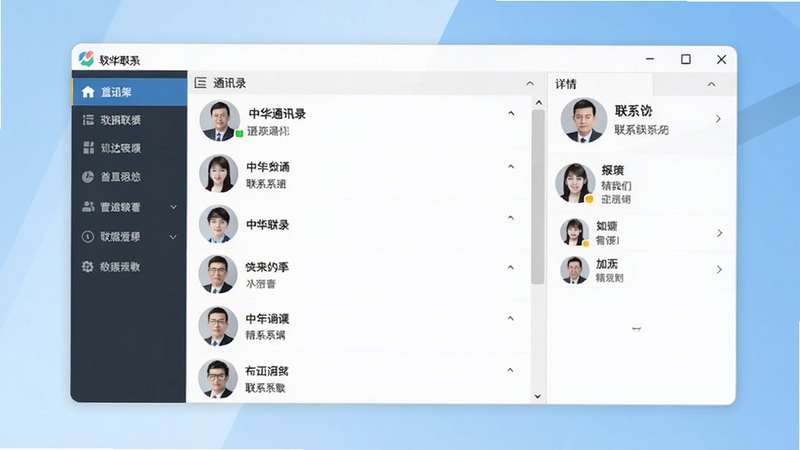Collapse the 通讯录 panel header caret
Screen dimensions: 800x450
point(530,83)
